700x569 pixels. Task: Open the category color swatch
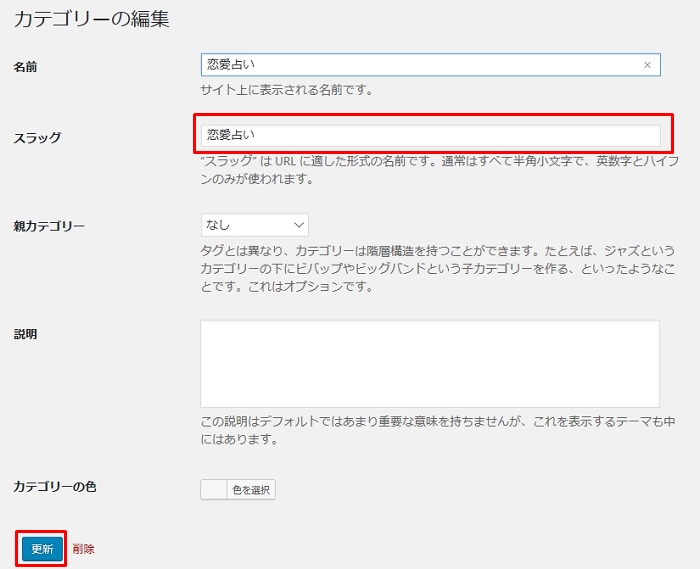pos(214,490)
